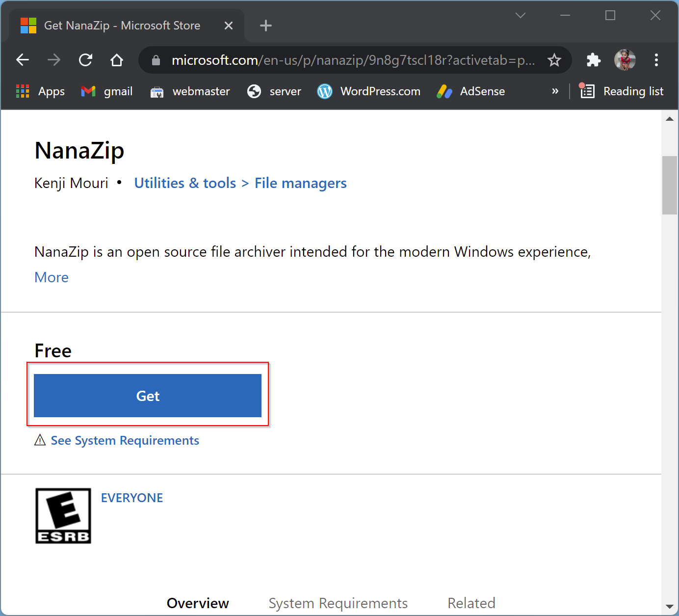This screenshot has height=616, width=679.
Task: Click the EVERYONE rating link
Action: pyautogui.click(x=132, y=498)
